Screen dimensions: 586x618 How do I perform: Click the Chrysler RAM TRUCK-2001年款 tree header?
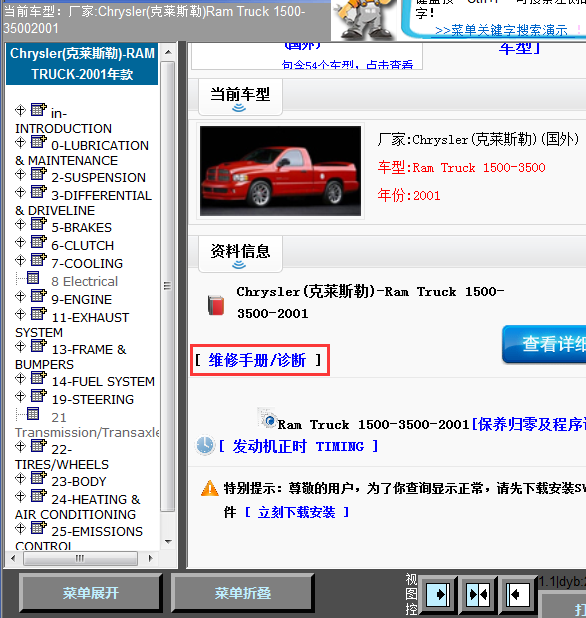click(x=82, y=64)
